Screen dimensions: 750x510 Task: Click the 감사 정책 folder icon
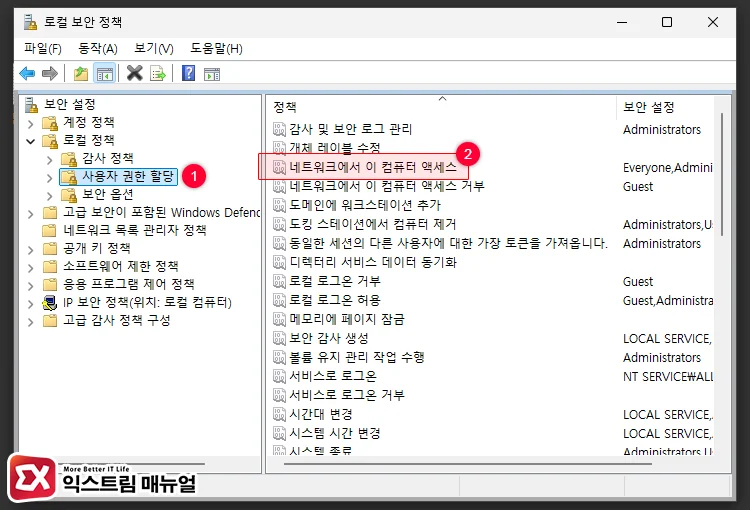point(69,159)
